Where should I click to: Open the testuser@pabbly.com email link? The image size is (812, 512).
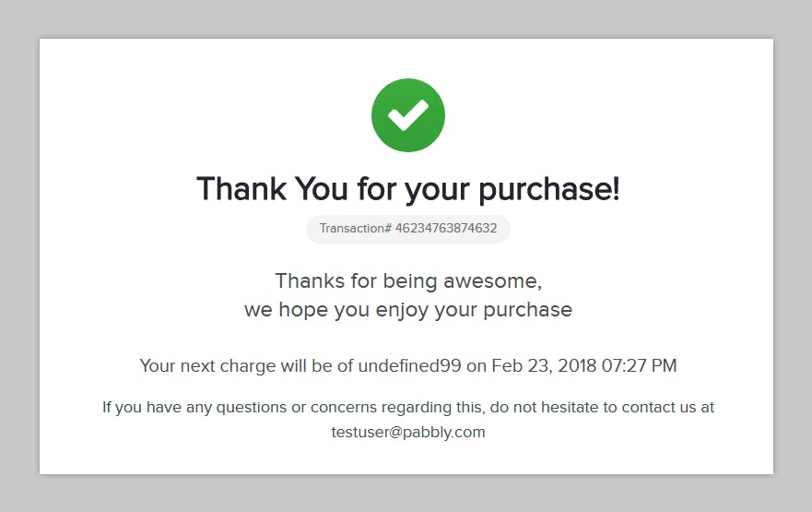pos(407,432)
